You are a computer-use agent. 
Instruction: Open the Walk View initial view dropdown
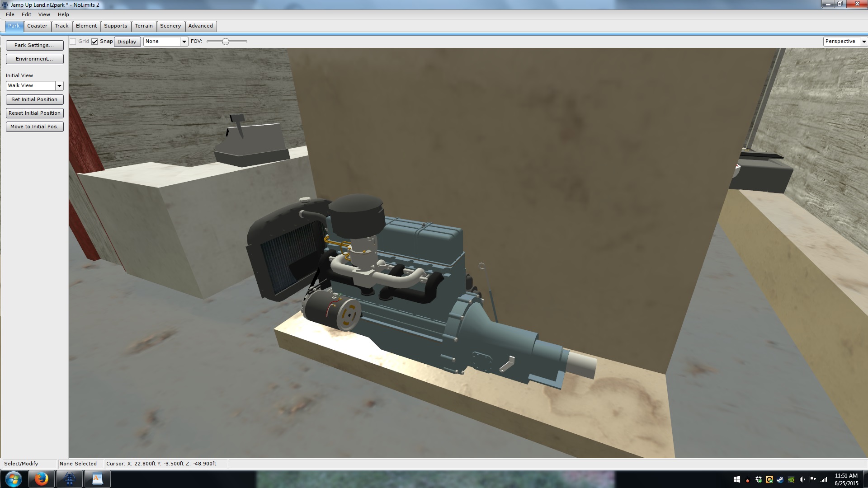tap(59, 86)
